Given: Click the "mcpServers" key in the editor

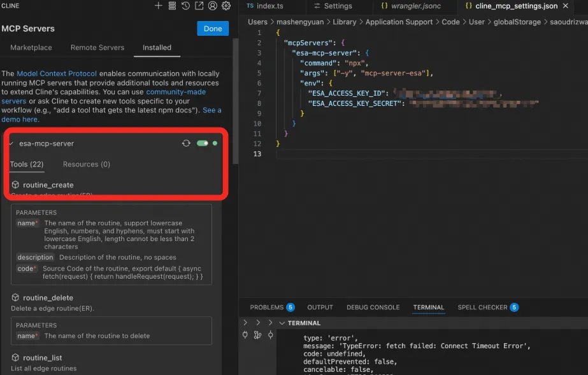Looking at the screenshot, I should pyautogui.click(x=307, y=43).
